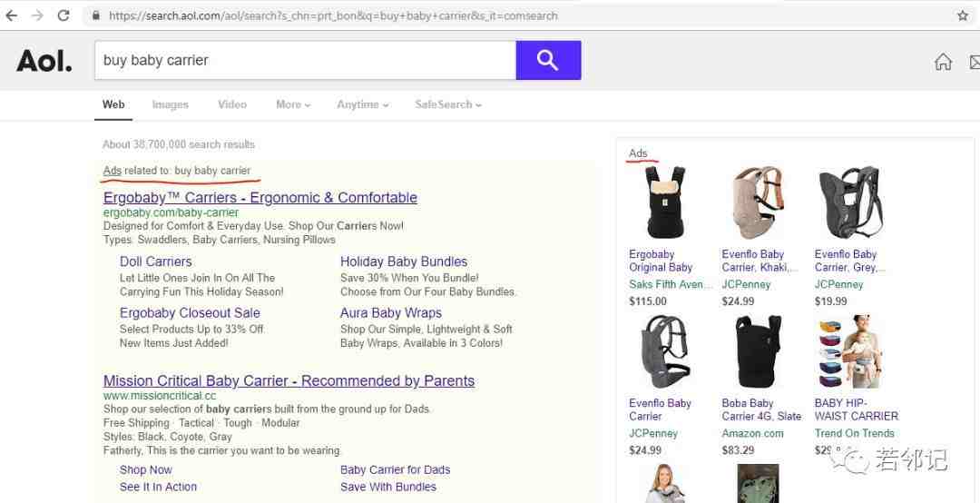Go back using the browser back arrow
This screenshot has width=980, height=503.
coord(11,15)
